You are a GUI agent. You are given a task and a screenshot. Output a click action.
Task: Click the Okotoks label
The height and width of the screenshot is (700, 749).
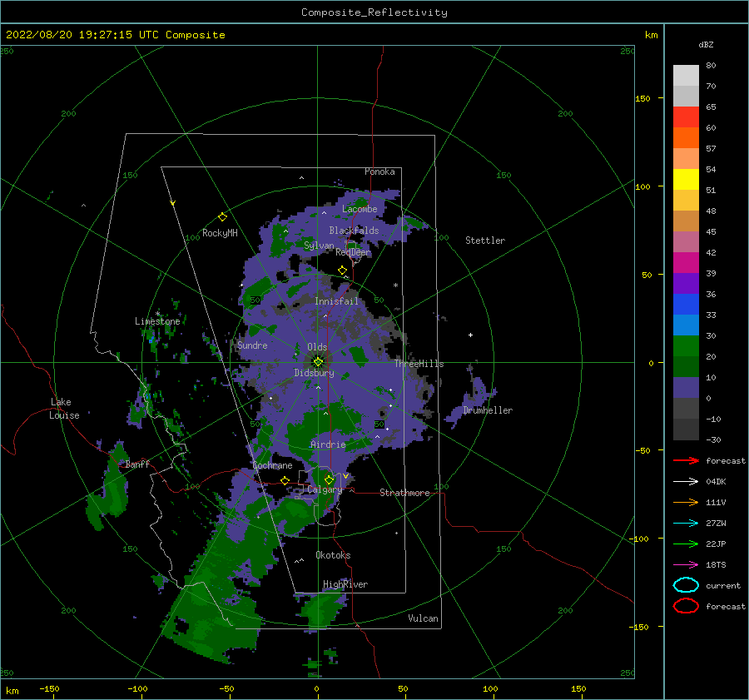click(x=333, y=554)
